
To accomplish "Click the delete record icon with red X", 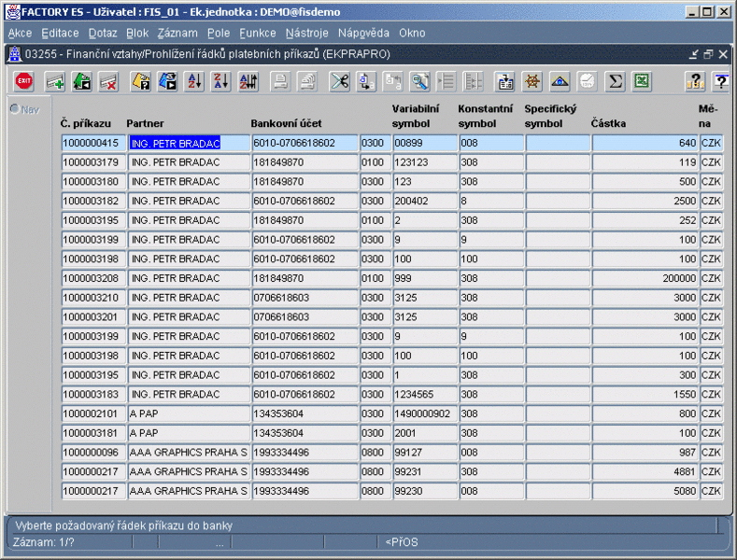I will 108,81.
